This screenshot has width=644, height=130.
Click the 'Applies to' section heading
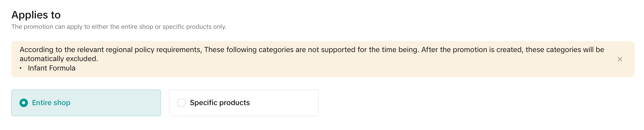[x=36, y=15]
